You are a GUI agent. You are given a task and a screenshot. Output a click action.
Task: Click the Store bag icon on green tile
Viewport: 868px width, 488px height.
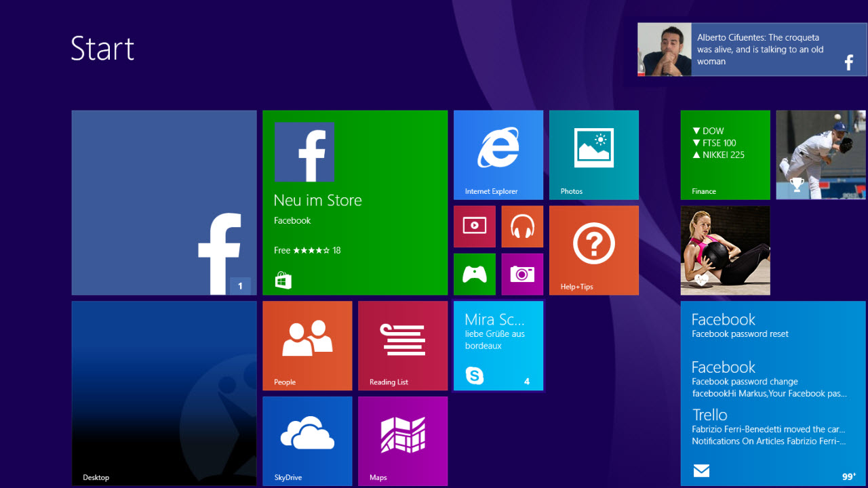tap(283, 281)
